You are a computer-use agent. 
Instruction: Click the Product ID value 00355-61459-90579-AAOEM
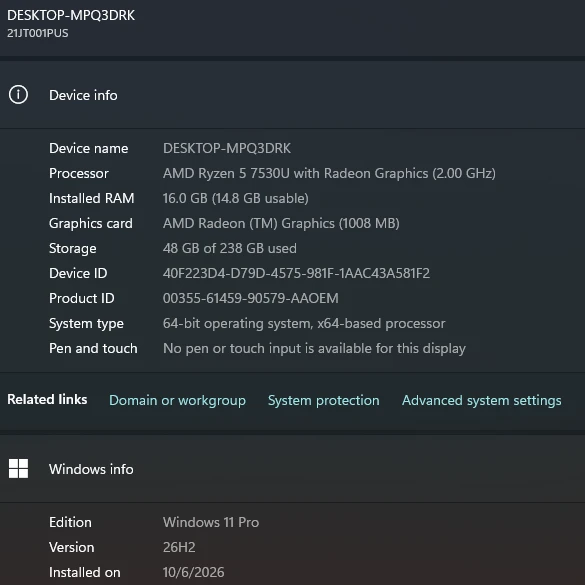click(x=251, y=298)
